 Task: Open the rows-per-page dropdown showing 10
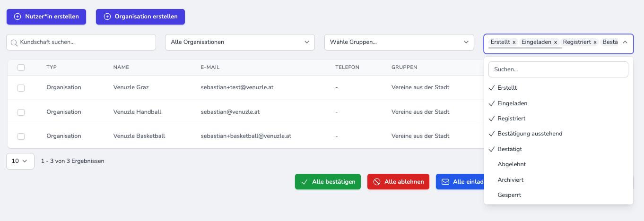[20, 161]
